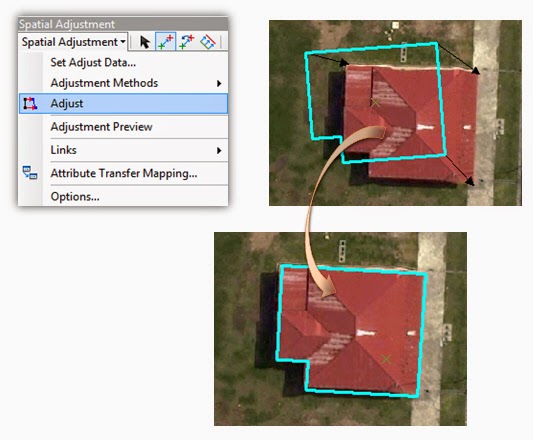This screenshot has width=533, height=440.
Task: Click the Adjust menu icon
Action: (x=30, y=104)
